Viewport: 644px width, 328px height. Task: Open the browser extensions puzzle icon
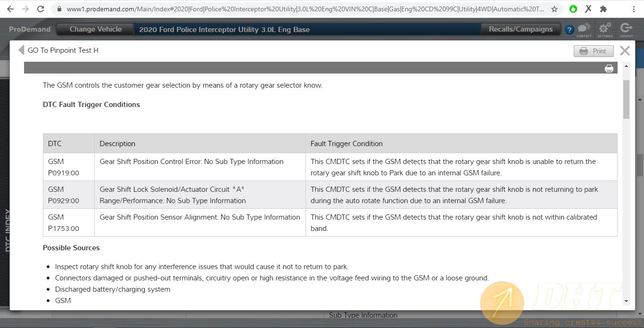click(603, 9)
